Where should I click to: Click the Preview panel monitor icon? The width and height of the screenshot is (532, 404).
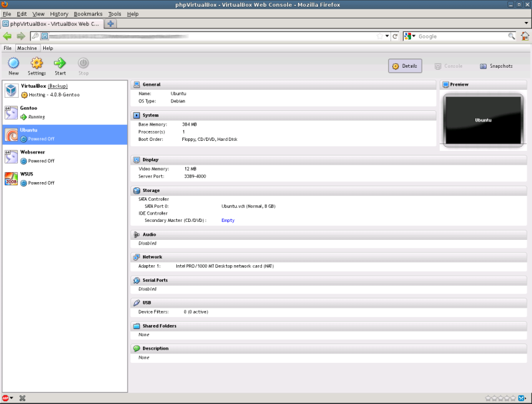(x=446, y=84)
